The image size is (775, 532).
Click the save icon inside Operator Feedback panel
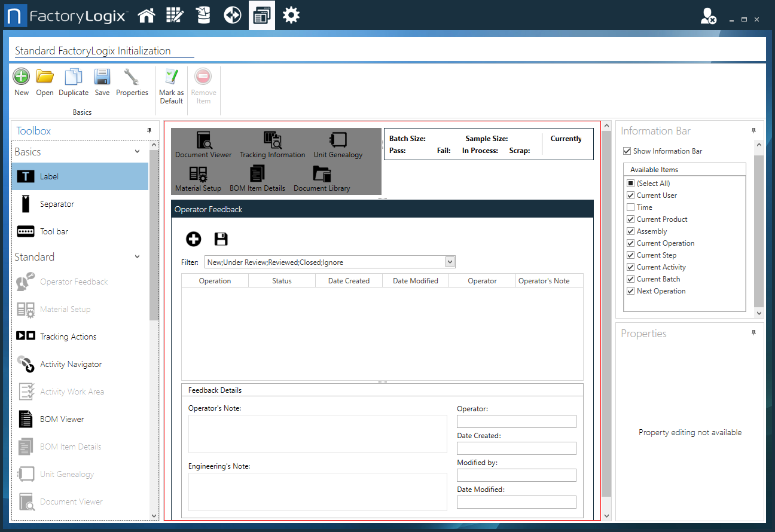[221, 239]
